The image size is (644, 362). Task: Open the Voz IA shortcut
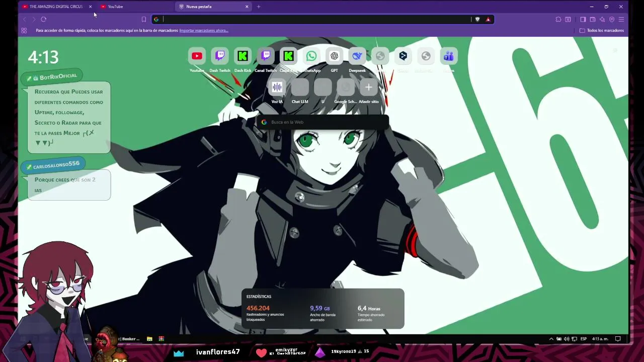click(x=277, y=87)
